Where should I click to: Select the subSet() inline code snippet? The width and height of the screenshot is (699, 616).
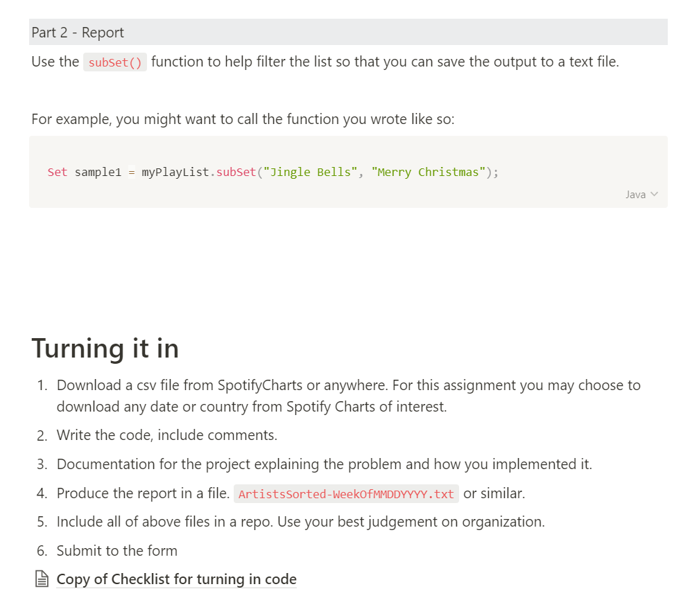click(x=114, y=62)
